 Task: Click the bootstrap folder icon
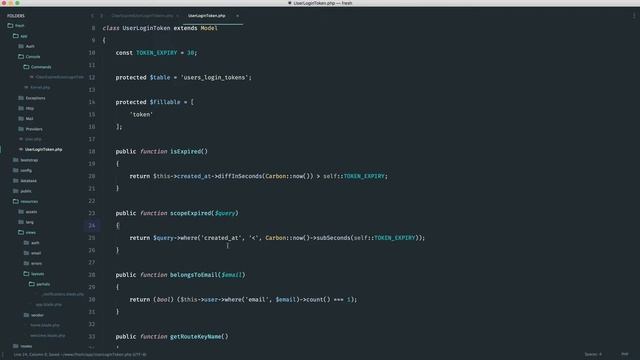(x=16, y=160)
